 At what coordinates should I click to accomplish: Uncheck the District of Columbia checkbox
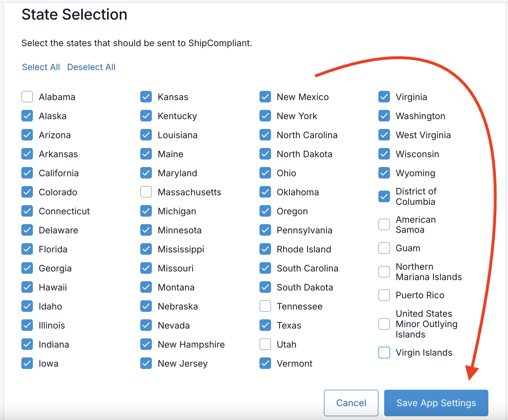[384, 196]
